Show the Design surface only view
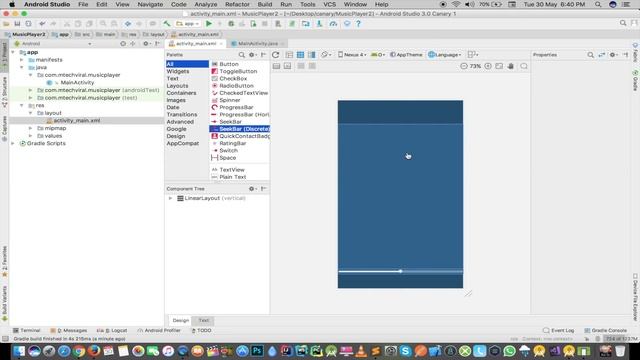The width and height of the screenshot is (640, 360). [x=289, y=55]
